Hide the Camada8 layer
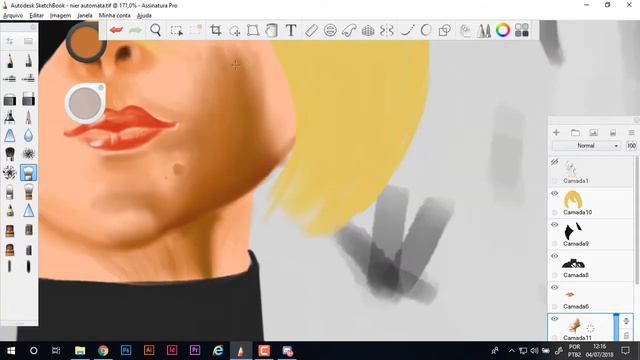 [x=554, y=256]
